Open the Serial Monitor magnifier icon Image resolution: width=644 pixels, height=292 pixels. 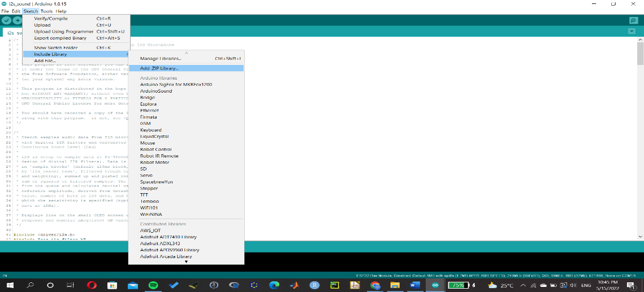633,20
